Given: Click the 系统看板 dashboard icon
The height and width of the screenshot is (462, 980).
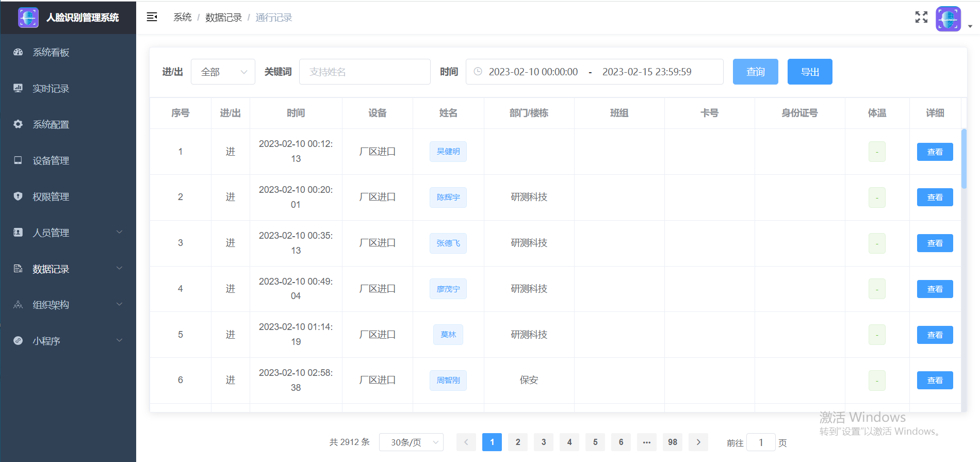Looking at the screenshot, I should click(18, 52).
